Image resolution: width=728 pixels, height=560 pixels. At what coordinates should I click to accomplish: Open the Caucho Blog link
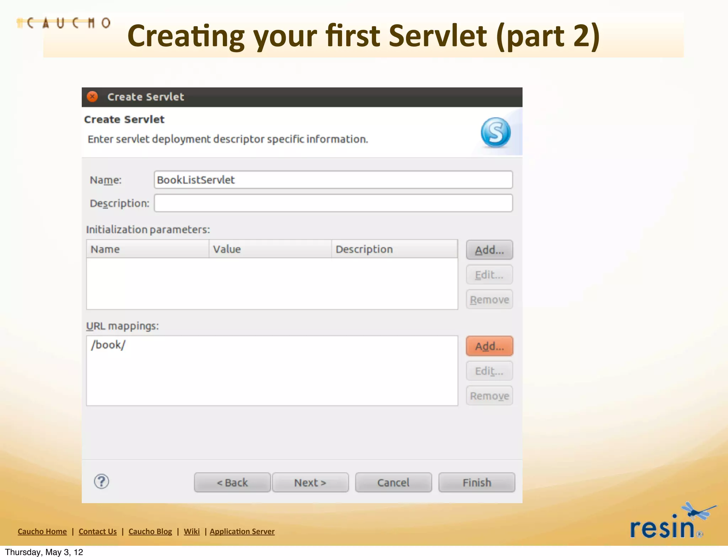click(150, 532)
